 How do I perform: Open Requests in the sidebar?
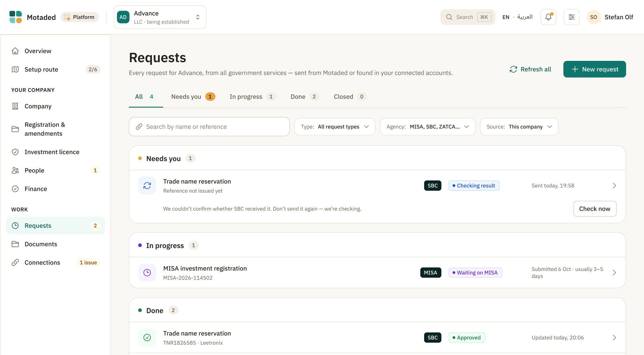tap(56, 226)
